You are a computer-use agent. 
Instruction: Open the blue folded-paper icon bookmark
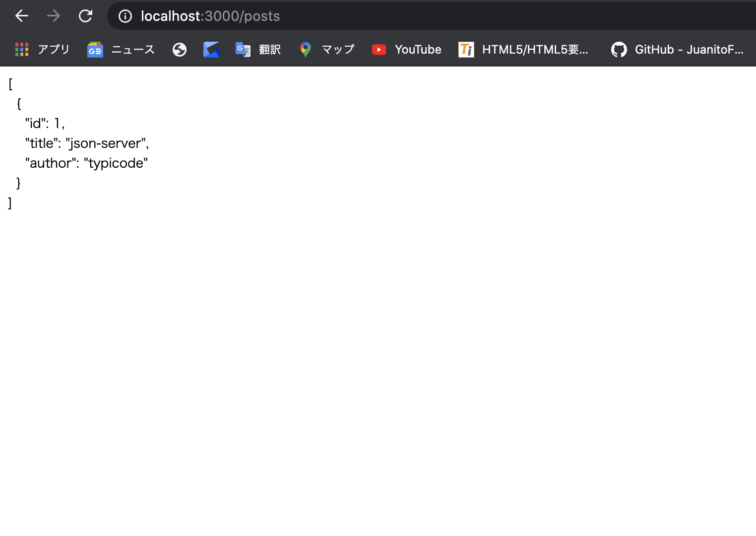[211, 50]
